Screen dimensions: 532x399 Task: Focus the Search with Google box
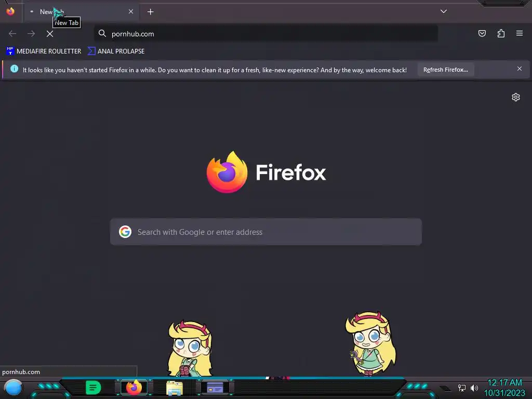point(266,232)
